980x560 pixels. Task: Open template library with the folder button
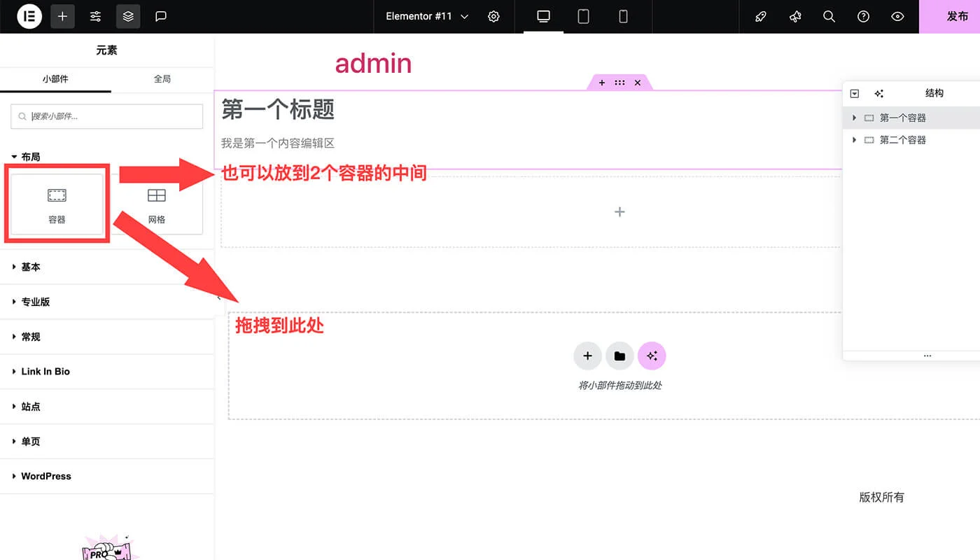pyautogui.click(x=619, y=356)
